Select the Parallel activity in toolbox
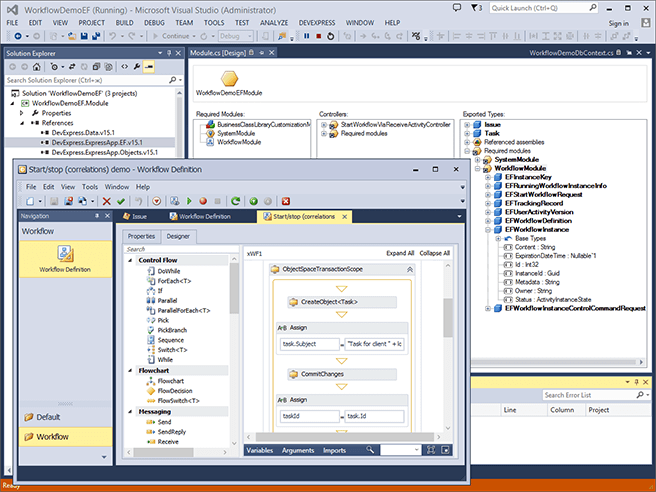Image resolution: width=656 pixels, height=492 pixels. pos(168,299)
